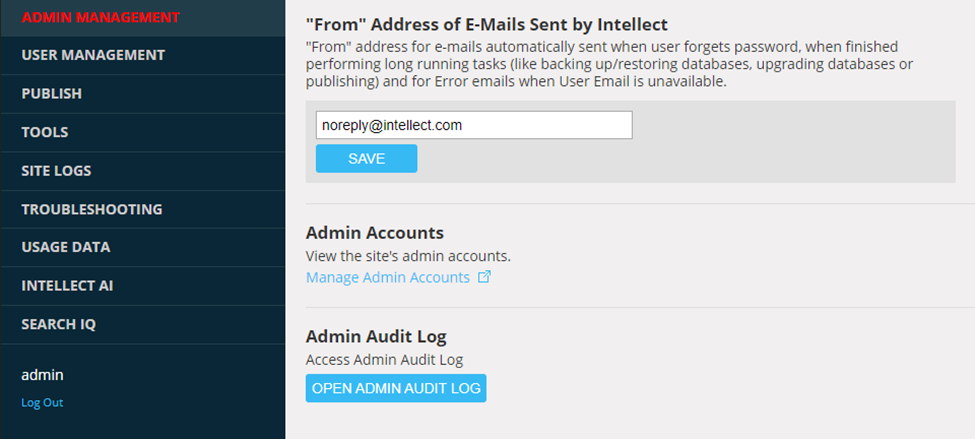The height and width of the screenshot is (439, 975).
Task: Open Manage Admin Accounts link
Action: click(x=388, y=277)
